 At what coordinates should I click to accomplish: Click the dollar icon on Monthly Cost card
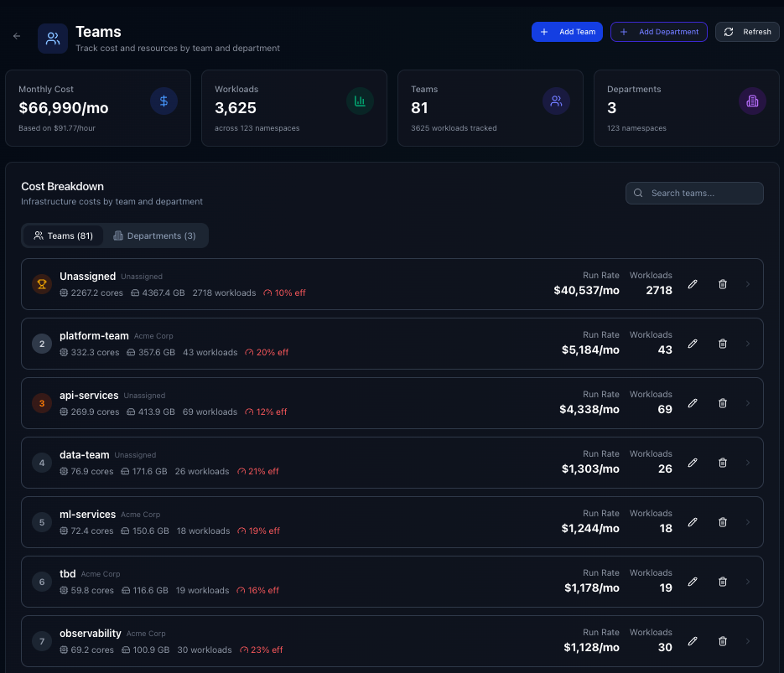pos(164,101)
